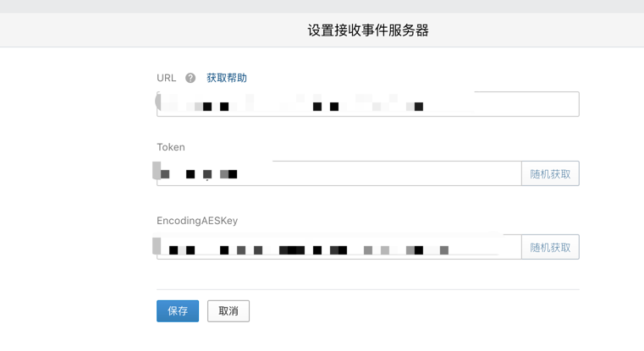Focus the Token input field
Viewport: 644px width, 351px height.
(x=339, y=173)
